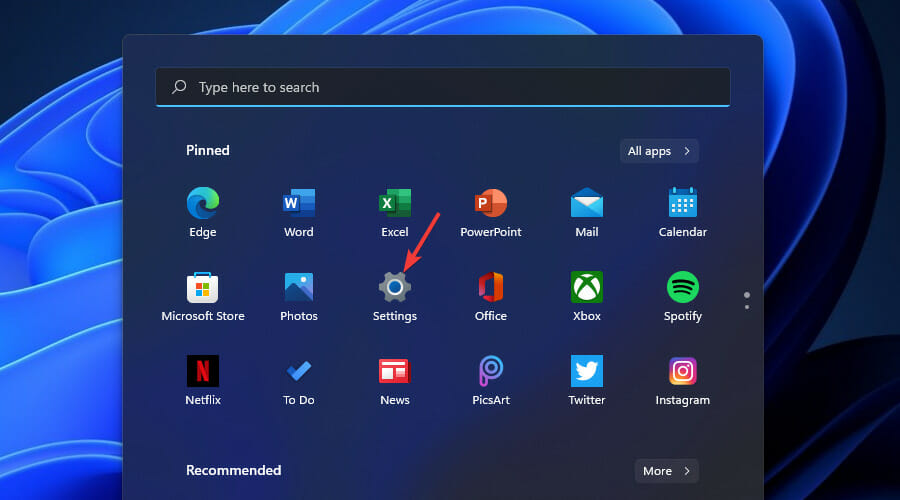Go to next page of pinned apps via dots
This screenshot has width=900, height=500.
(x=747, y=307)
